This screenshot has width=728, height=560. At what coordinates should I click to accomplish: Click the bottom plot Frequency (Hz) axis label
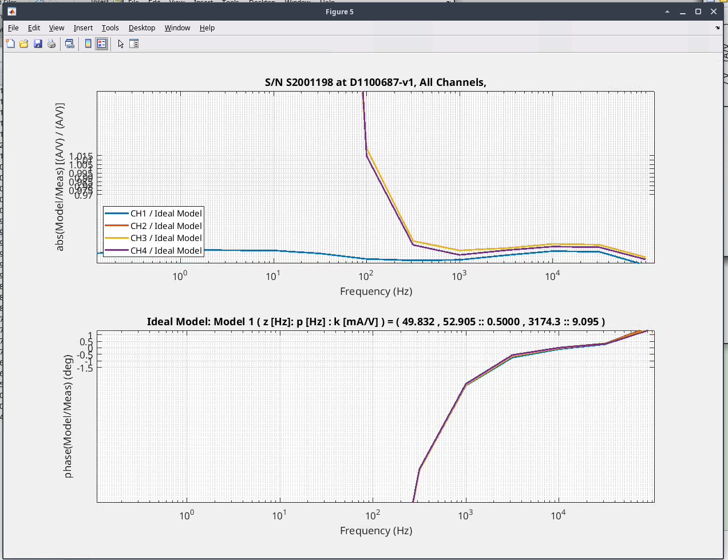click(376, 531)
